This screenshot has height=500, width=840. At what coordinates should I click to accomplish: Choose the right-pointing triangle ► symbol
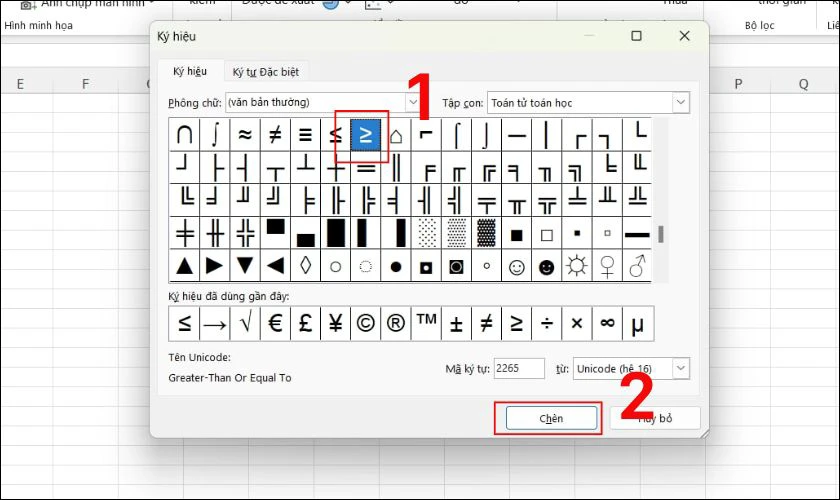214,265
